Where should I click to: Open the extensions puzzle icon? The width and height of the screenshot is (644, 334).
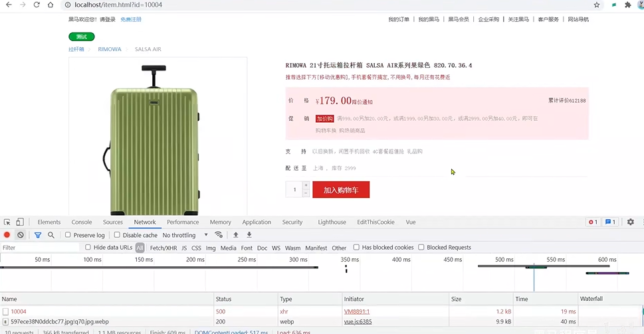(627, 5)
